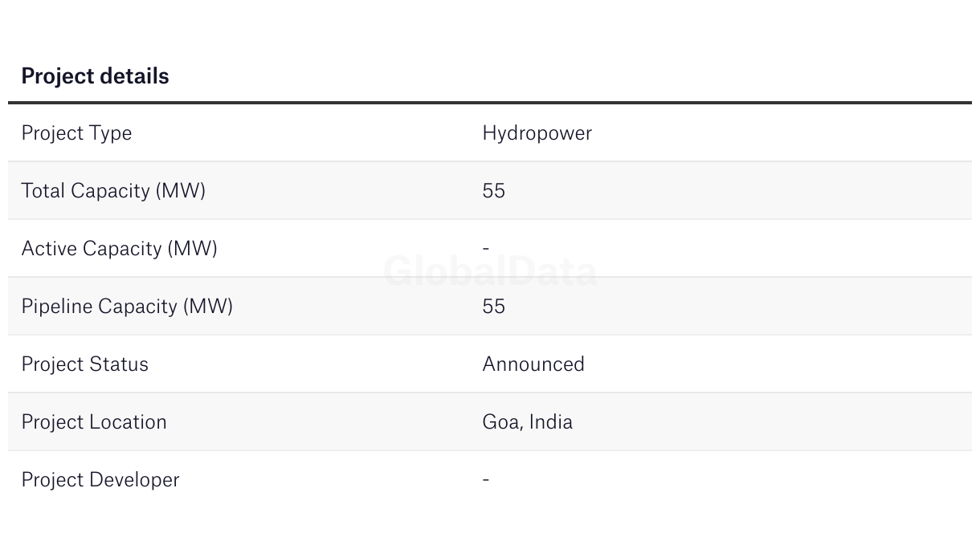Click the Project Developer dash value

click(486, 480)
